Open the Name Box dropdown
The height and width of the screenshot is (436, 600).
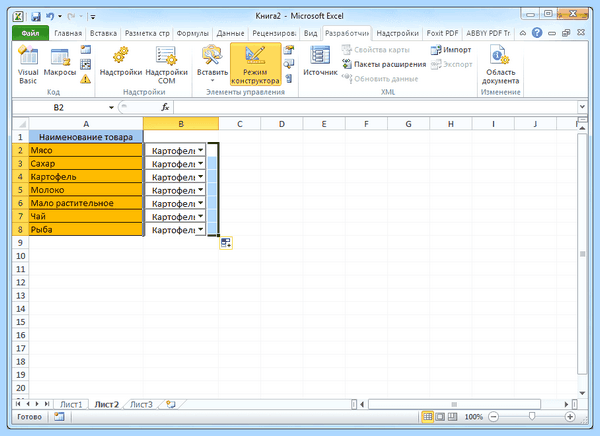[111, 108]
